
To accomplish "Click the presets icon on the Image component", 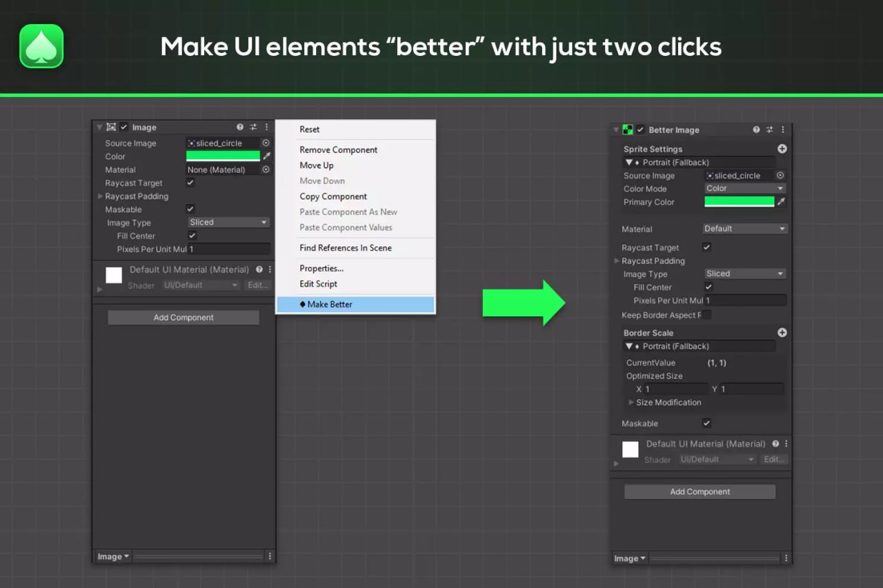I will (x=252, y=127).
